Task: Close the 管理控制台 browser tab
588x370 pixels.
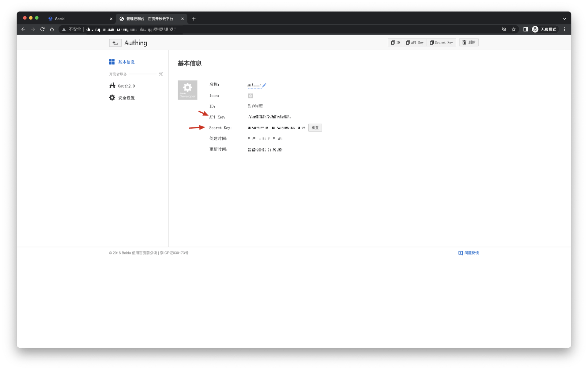Action: coord(183,19)
